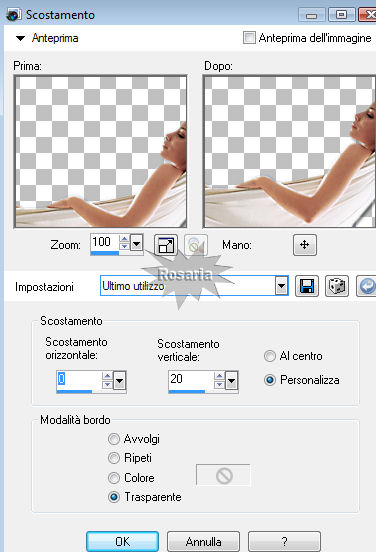The height and width of the screenshot is (552, 376).
Task: Select the Trasparente border mode
Action: tap(114, 497)
